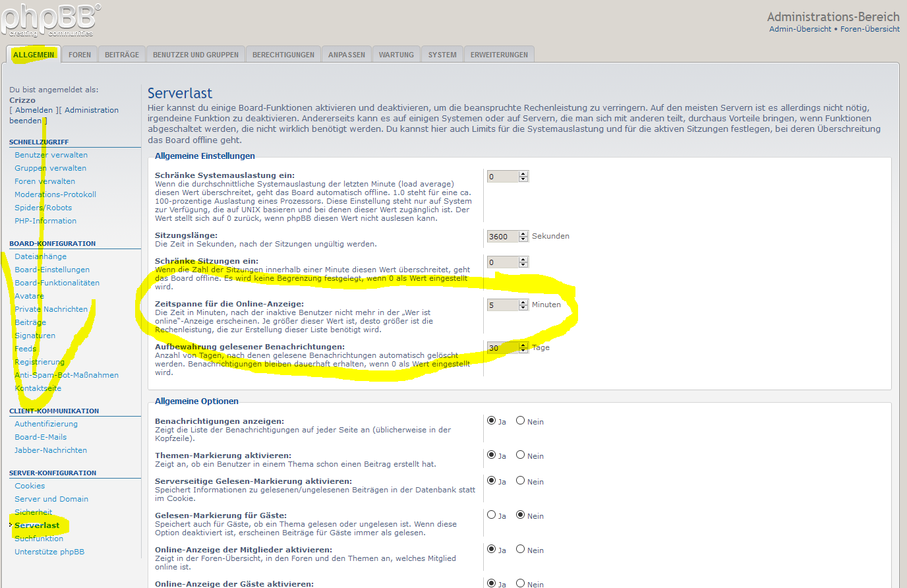Open the Foren tab
The image size is (907, 588).
[x=80, y=55]
